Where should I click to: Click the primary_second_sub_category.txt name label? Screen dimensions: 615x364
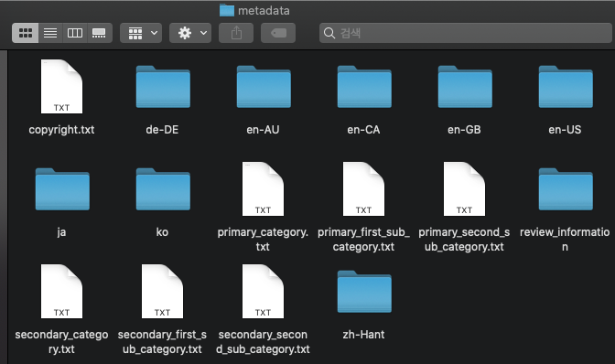pos(464,240)
